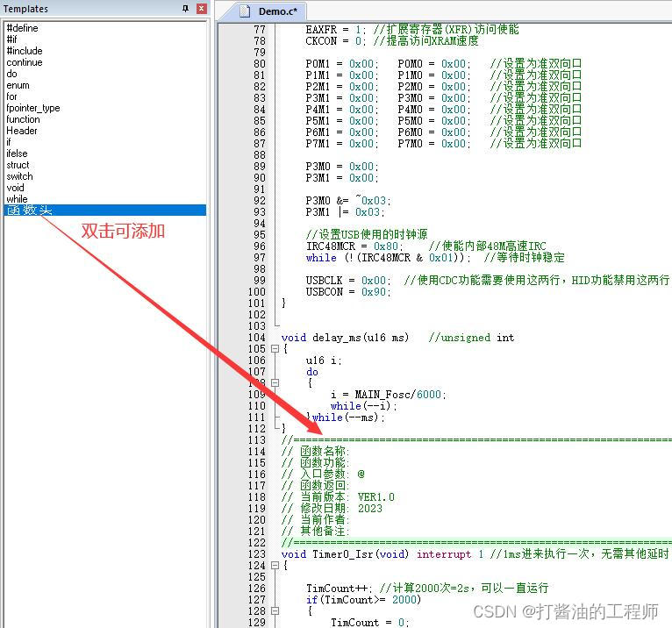Close the Templates panel
This screenshot has height=628, width=672.
(x=202, y=8)
